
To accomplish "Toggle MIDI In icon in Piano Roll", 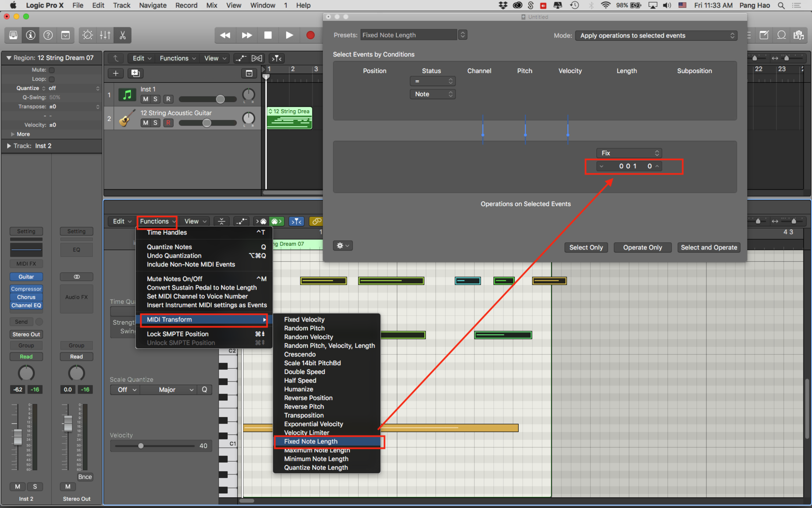I will click(261, 221).
